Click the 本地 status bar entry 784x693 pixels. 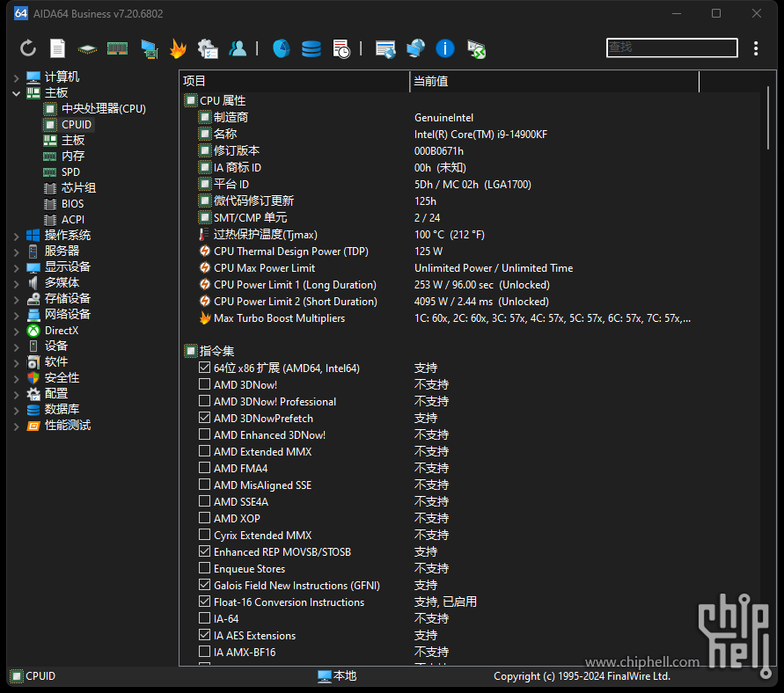pyautogui.click(x=337, y=676)
